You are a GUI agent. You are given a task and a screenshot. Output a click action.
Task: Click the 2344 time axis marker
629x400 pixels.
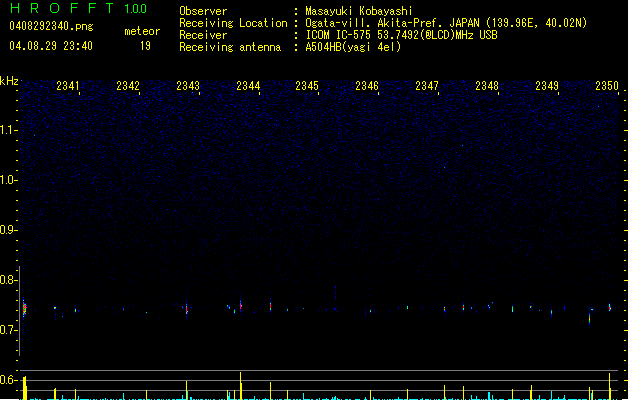[248, 86]
